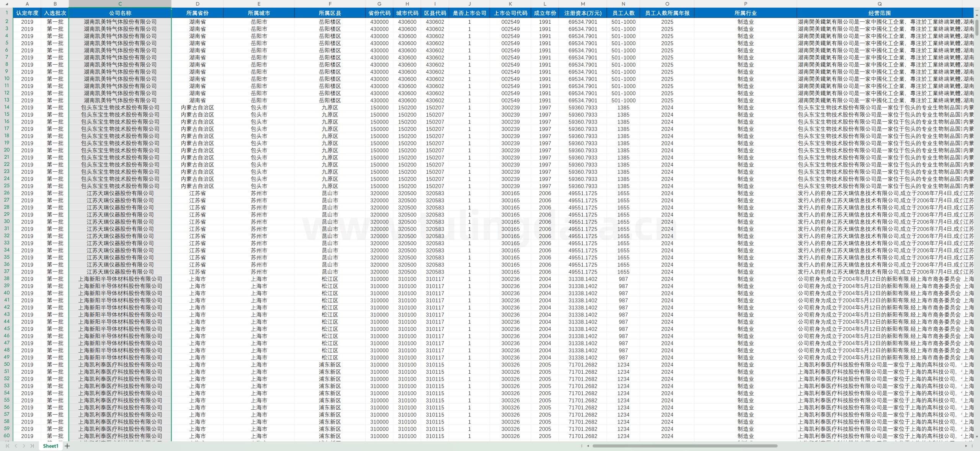Click the 公司名称 header cell
The height and width of the screenshot is (451, 980).
(x=120, y=13)
